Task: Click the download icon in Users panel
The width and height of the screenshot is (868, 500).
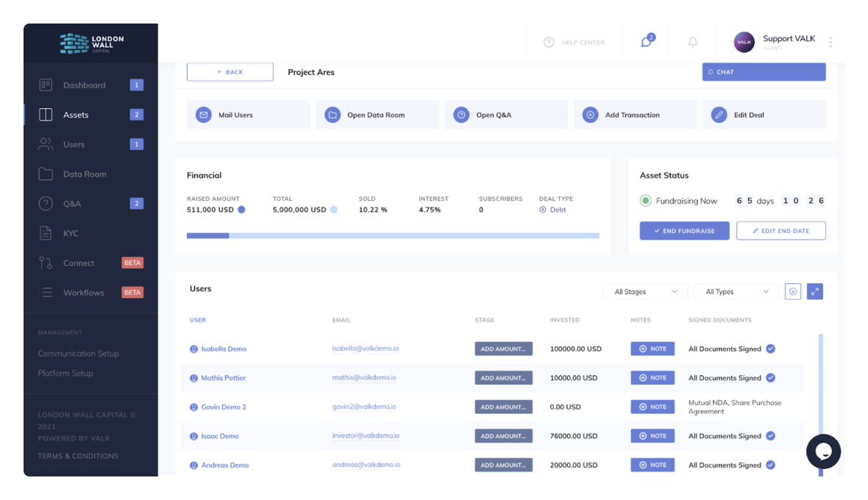Action: [792, 292]
